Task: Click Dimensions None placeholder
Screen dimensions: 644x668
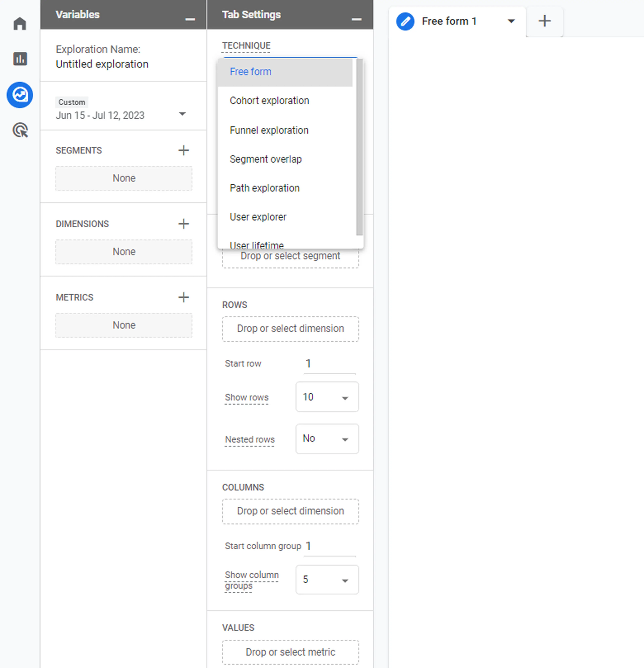Action: click(x=124, y=252)
